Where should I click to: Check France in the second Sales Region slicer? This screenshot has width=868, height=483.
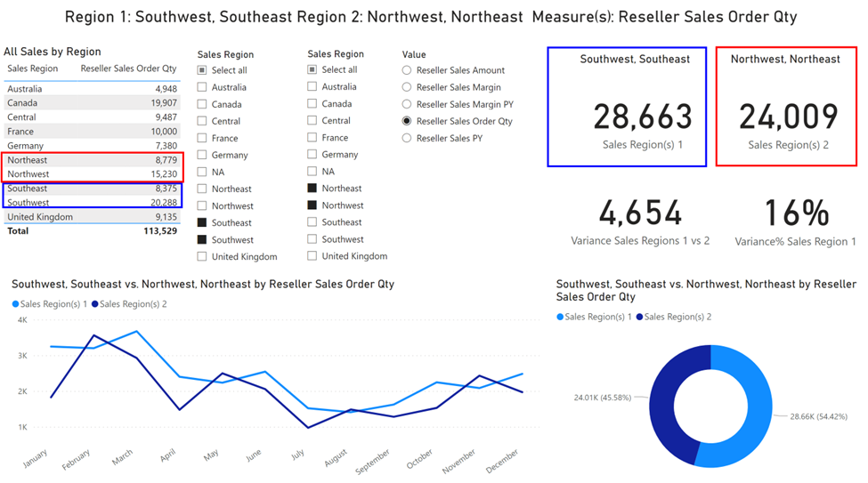tap(312, 137)
